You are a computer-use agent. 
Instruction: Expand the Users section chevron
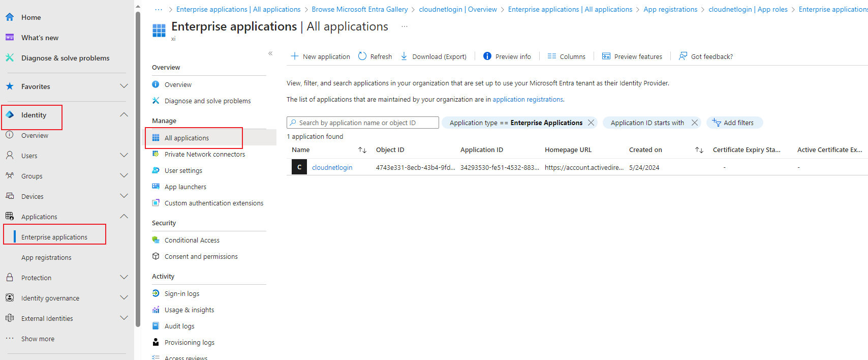[x=124, y=156]
